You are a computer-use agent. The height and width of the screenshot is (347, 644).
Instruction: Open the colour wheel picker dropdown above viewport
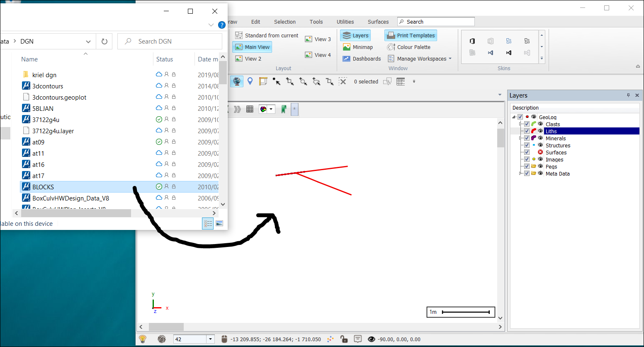pyautogui.click(x=271, y=109)
